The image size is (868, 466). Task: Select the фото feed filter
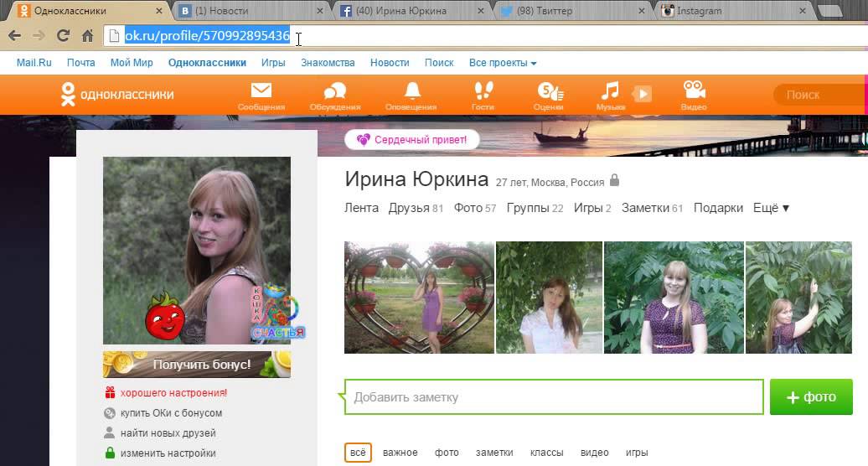[x=447, y=452]
